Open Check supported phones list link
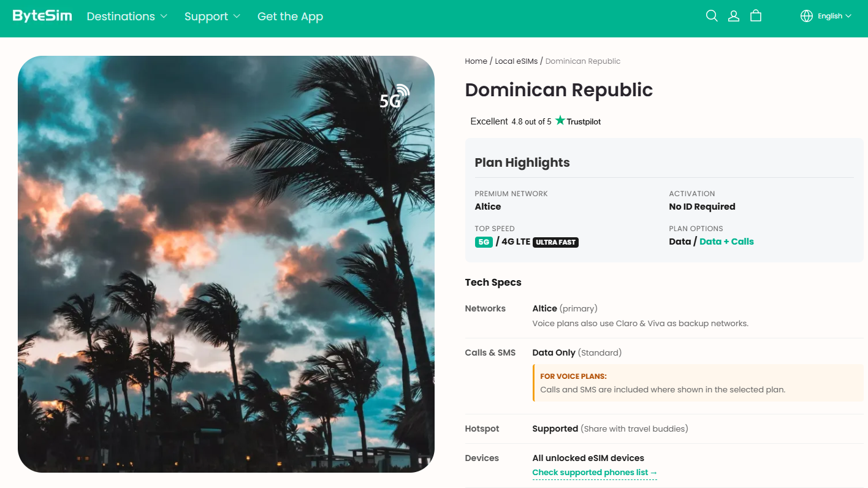This screenshot has width=868, height=488. click(x=595, y=473)
